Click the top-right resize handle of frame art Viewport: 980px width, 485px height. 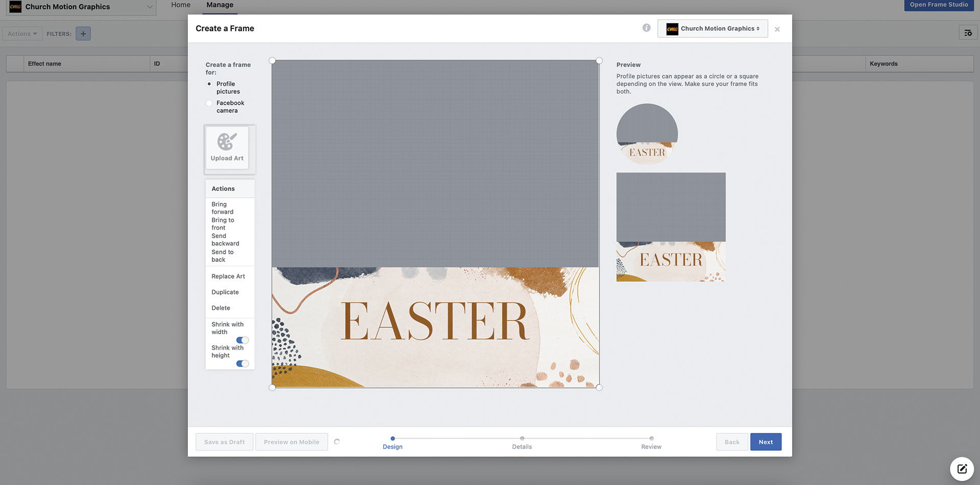(x=599, y=61)
